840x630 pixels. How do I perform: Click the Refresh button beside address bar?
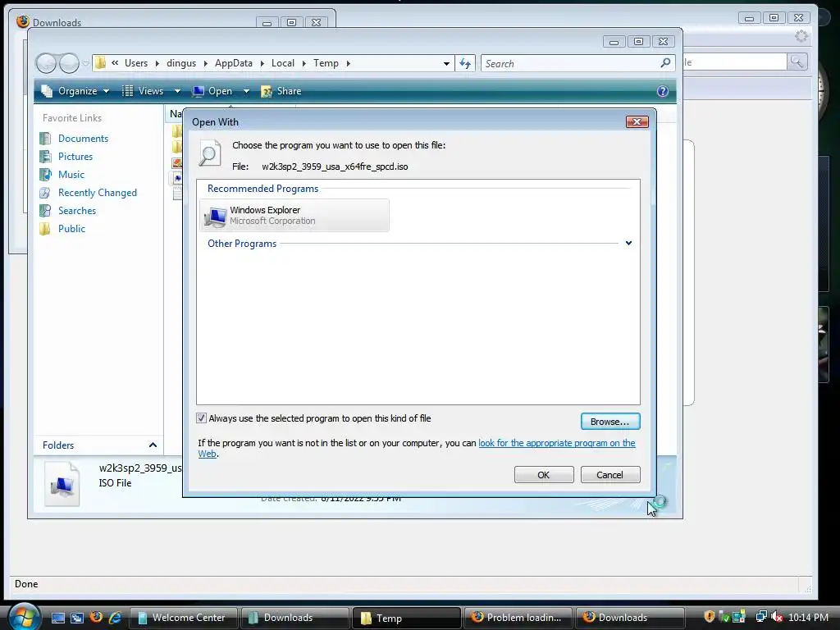point(464,64)
